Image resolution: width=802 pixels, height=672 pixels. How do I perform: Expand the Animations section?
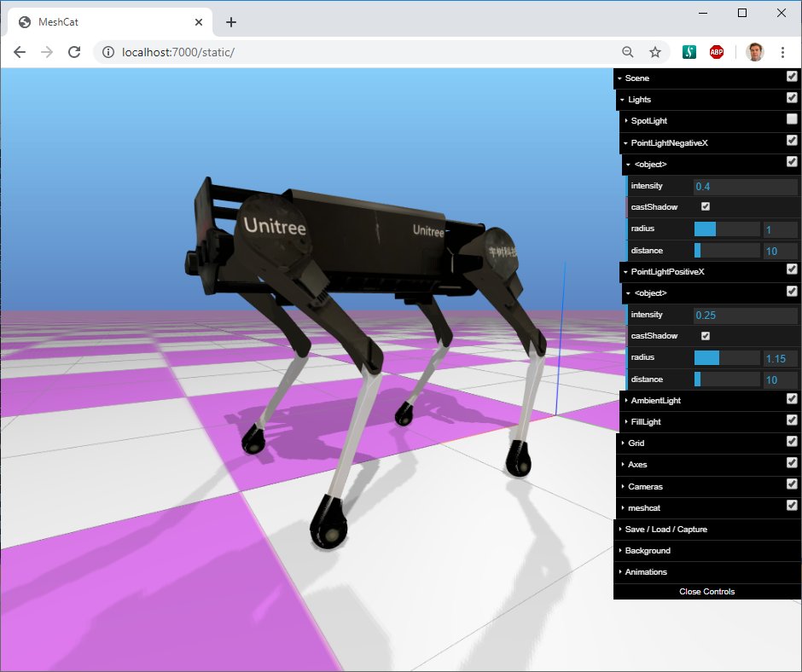pyautogui.click(x=646, y=571)
